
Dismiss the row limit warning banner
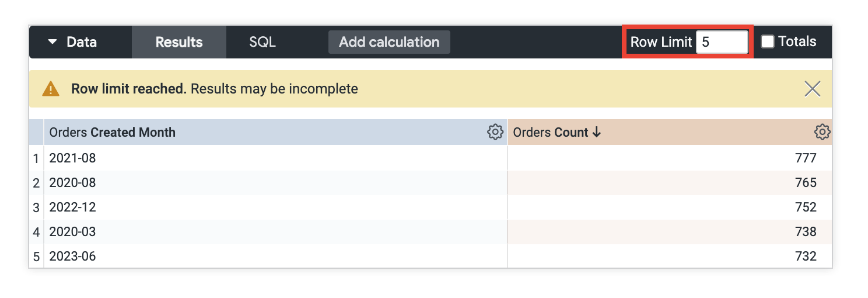point(812,89)
